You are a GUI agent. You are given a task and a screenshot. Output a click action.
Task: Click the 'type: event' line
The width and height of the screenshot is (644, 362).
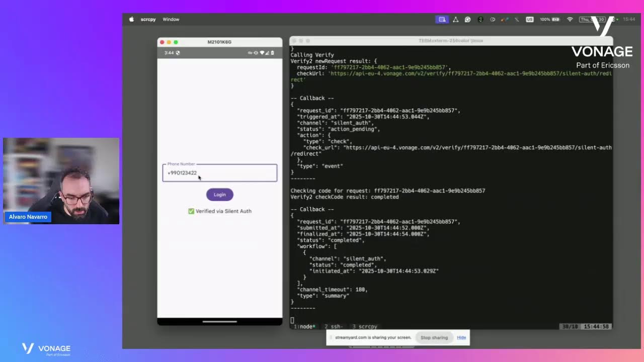coord(319,166)
